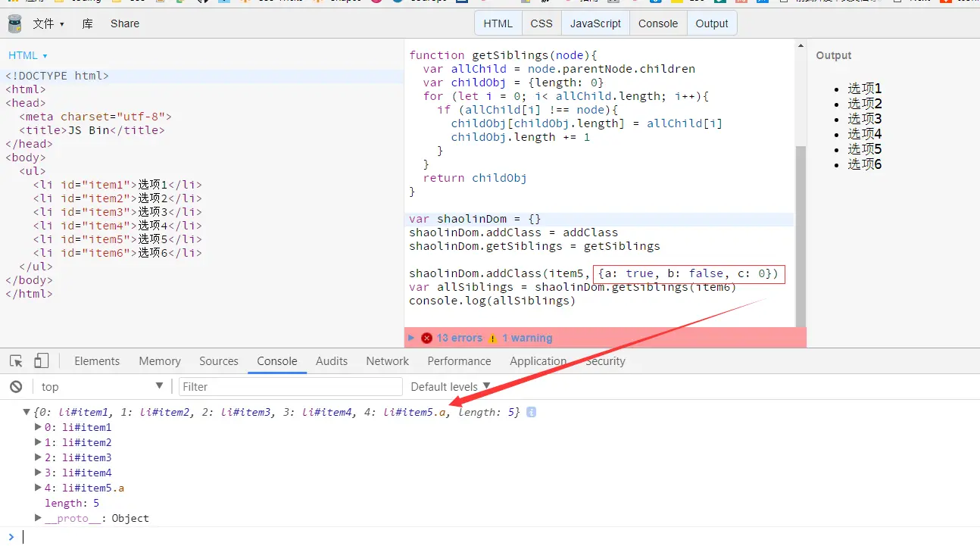Toggle the HTML panel in JS Bin header
The image size is (980, 546).
[498, 23]
